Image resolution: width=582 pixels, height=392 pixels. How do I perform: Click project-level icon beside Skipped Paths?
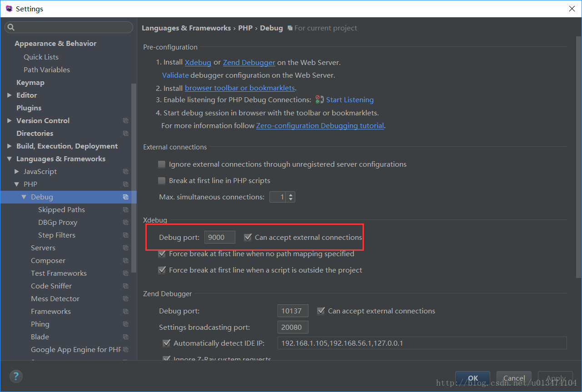[125, 210]
